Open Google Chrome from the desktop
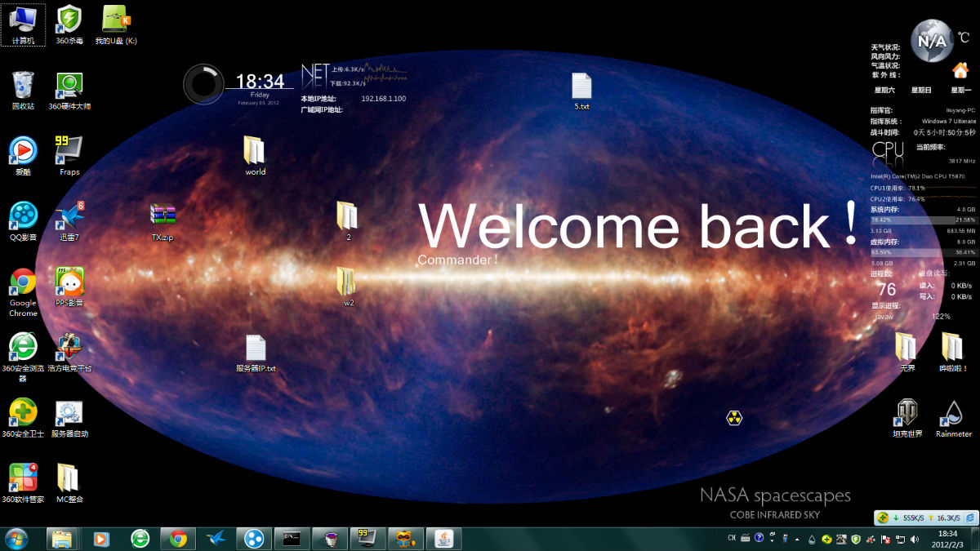This screenshot has width=980, height=551. point(23,291)
